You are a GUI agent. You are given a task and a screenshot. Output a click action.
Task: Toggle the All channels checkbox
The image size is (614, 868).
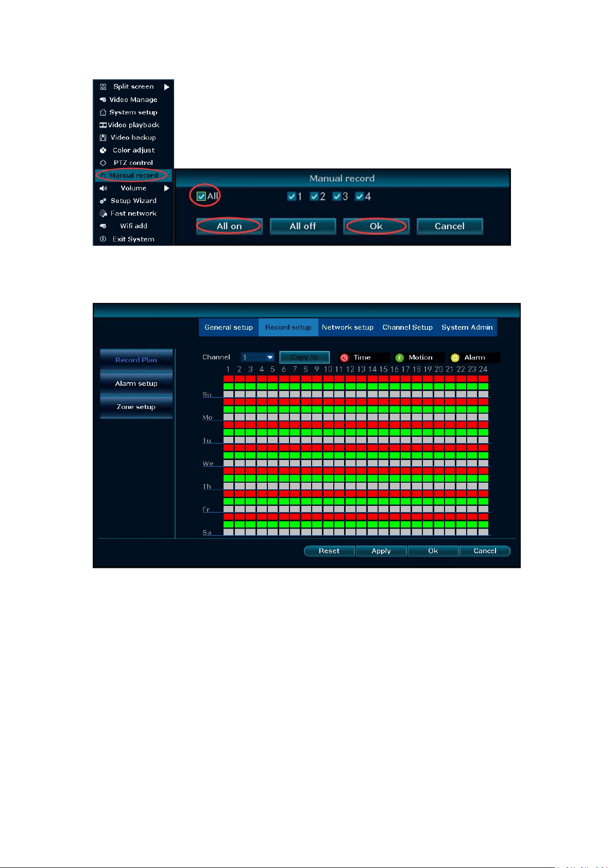[201, 196]
